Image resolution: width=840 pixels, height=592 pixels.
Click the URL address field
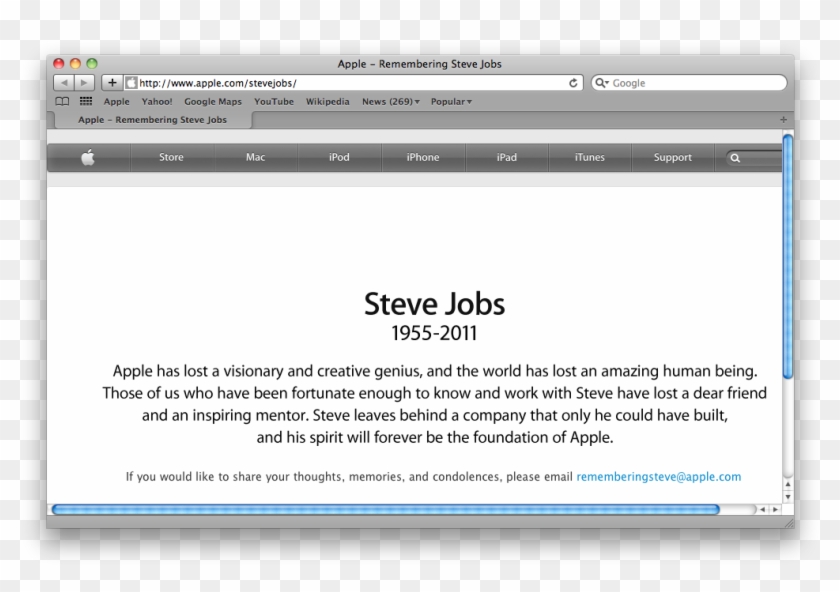pos(350,83)
